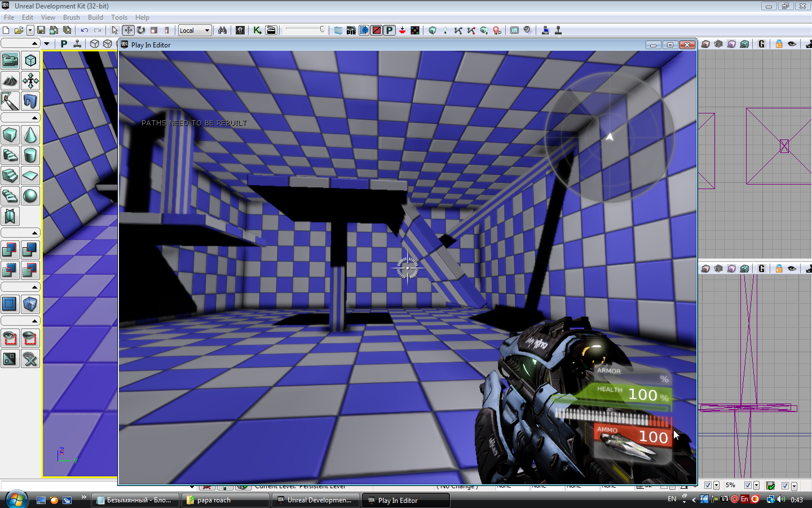Toggle eye icon in bottom-right viewport toolbar
Screen dimensions: 812x508
(x=792, y=269)
